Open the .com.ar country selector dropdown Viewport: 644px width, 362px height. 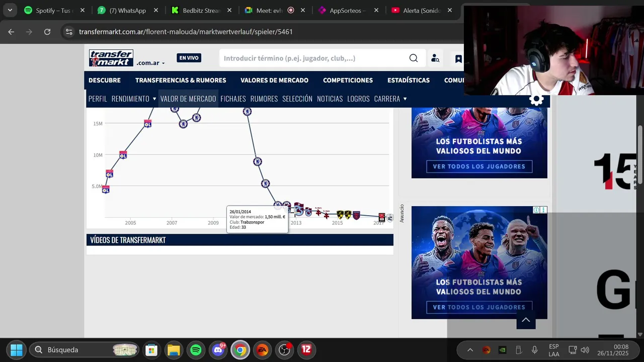(150, 63)
